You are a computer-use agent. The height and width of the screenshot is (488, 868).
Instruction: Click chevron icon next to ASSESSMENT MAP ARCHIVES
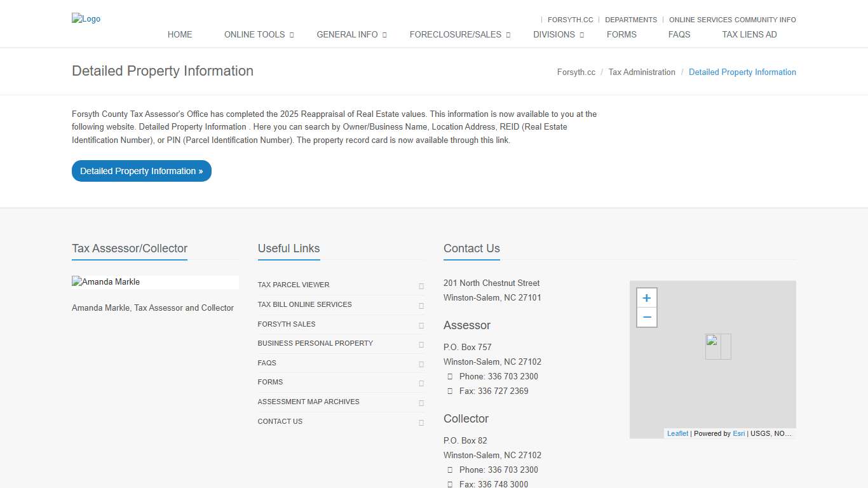tap(421, 403)
